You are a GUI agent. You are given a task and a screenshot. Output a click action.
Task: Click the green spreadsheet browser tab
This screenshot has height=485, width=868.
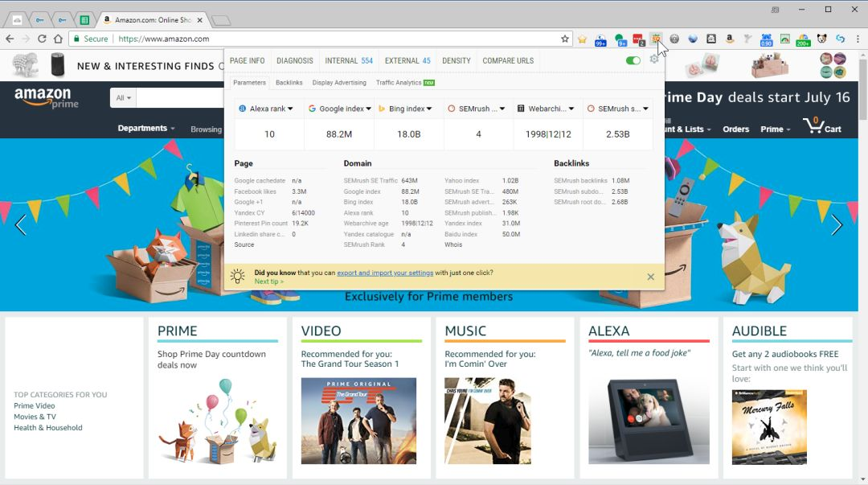click(84, 20)
